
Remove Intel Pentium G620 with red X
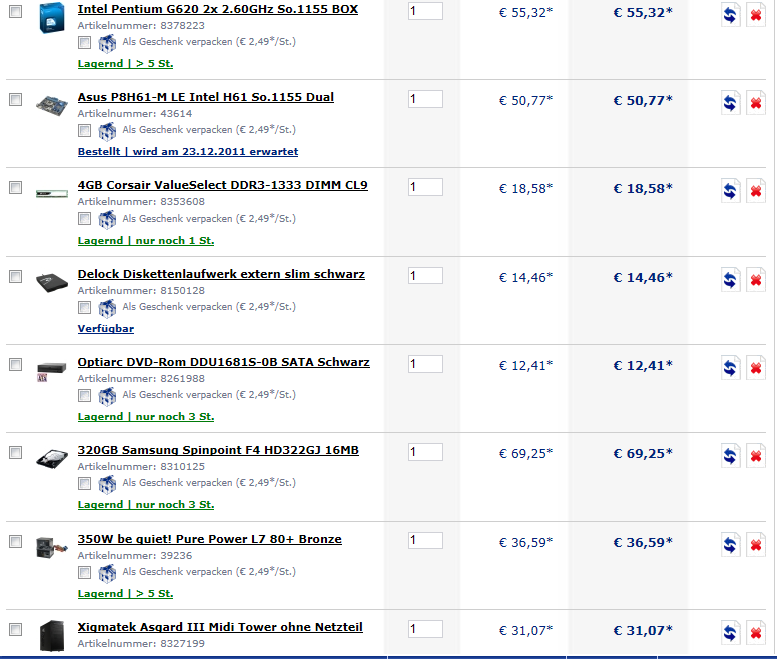756,15
